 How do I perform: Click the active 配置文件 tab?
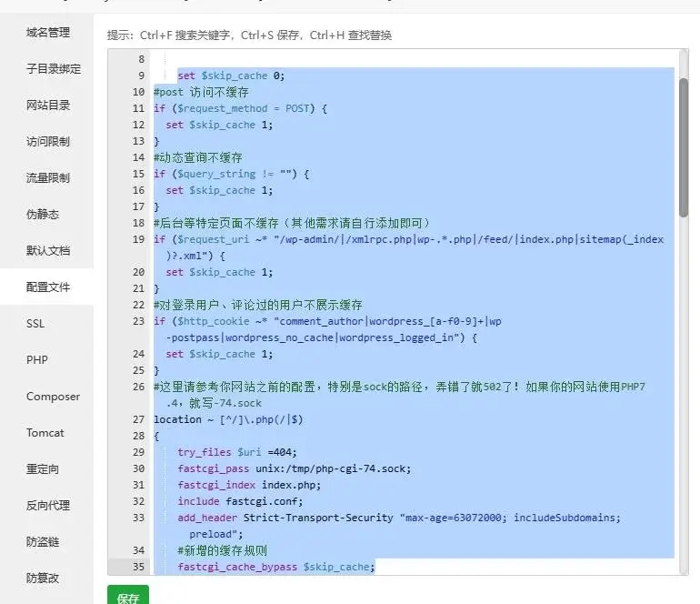coord(47,287)
